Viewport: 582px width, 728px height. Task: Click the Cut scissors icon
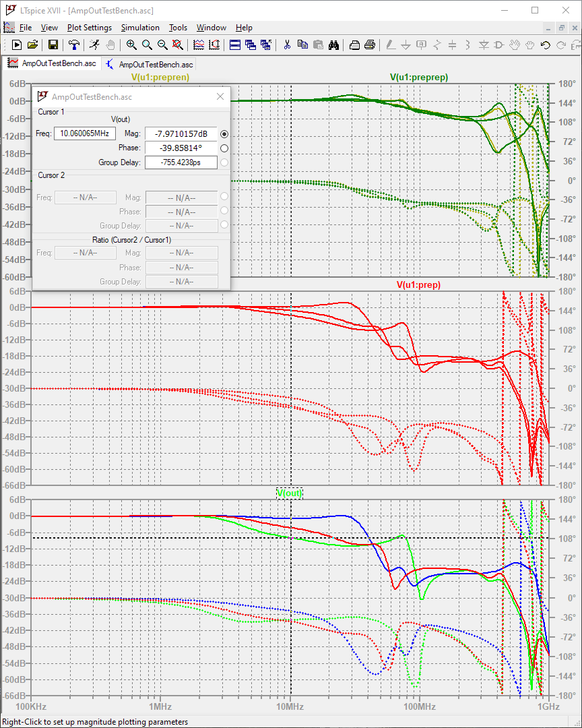tap(287, 45)
